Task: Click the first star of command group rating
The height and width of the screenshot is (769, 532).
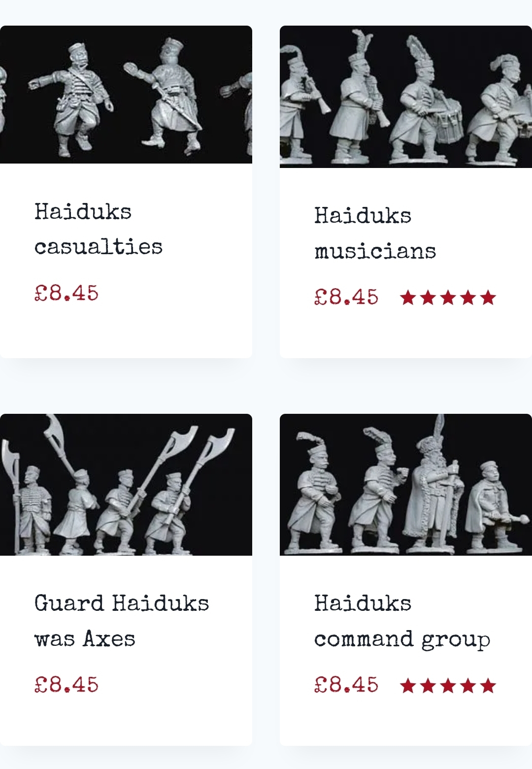Action: [408, 685]
